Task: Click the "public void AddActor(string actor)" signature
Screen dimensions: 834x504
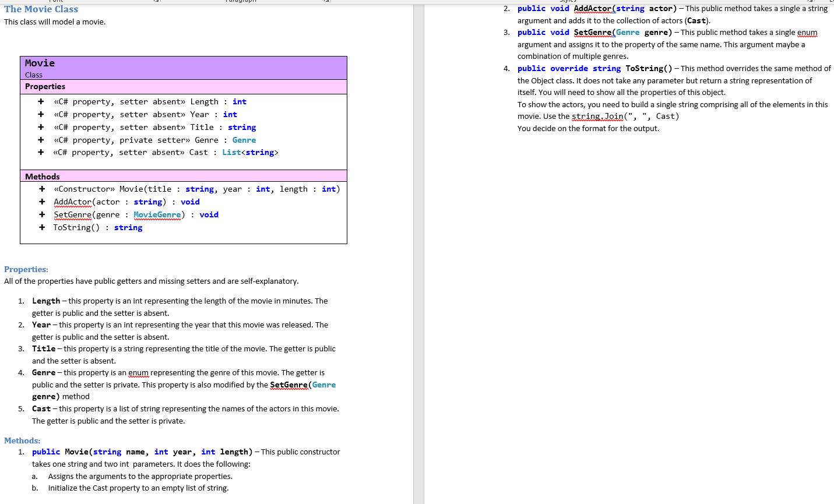Action: 597,9
